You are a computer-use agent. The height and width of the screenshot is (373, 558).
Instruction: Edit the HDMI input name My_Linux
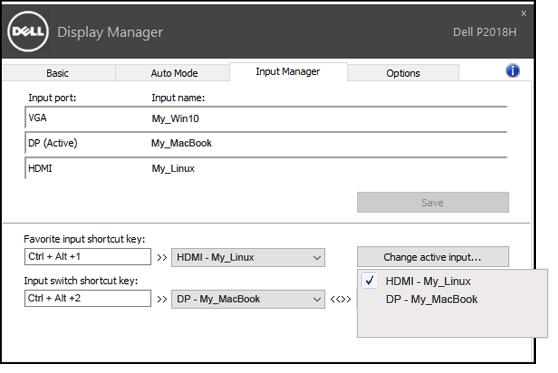[173, 168]
